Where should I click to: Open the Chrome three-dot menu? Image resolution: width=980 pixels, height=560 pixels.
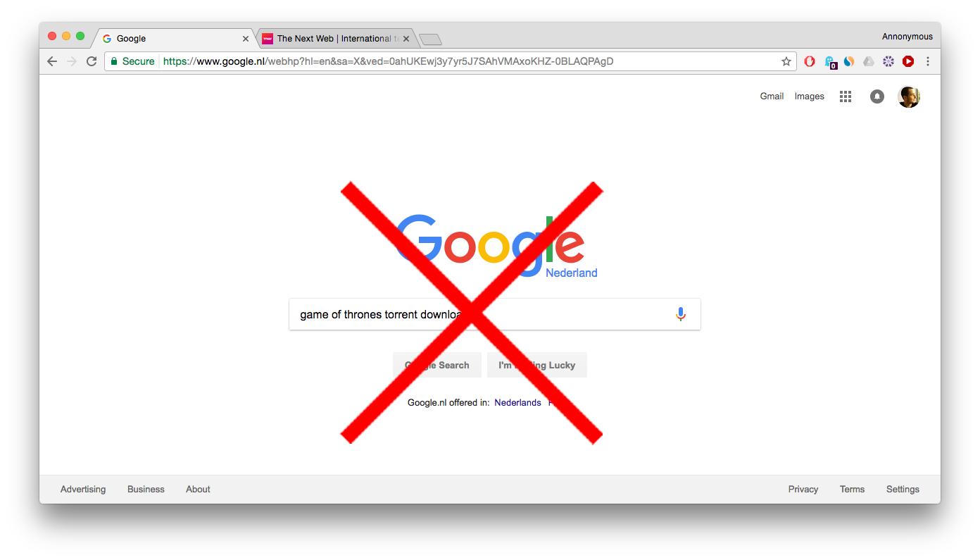(x=928, y=61)
